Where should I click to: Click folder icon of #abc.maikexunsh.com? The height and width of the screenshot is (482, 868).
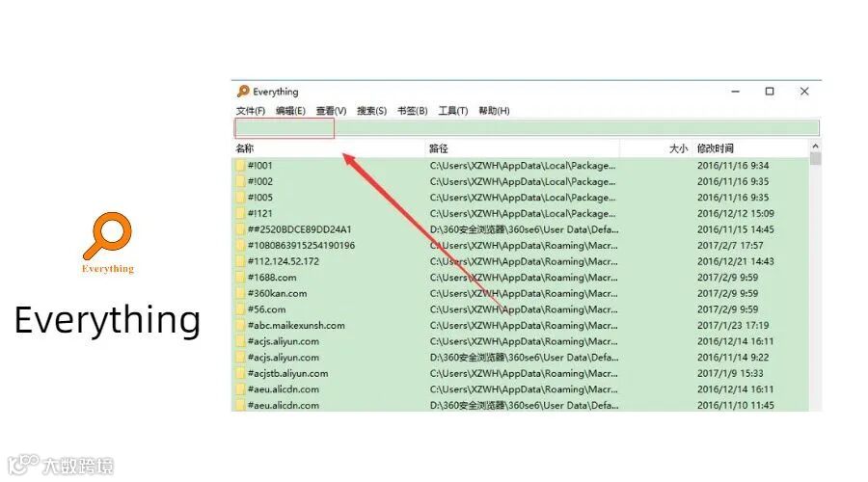240,326
